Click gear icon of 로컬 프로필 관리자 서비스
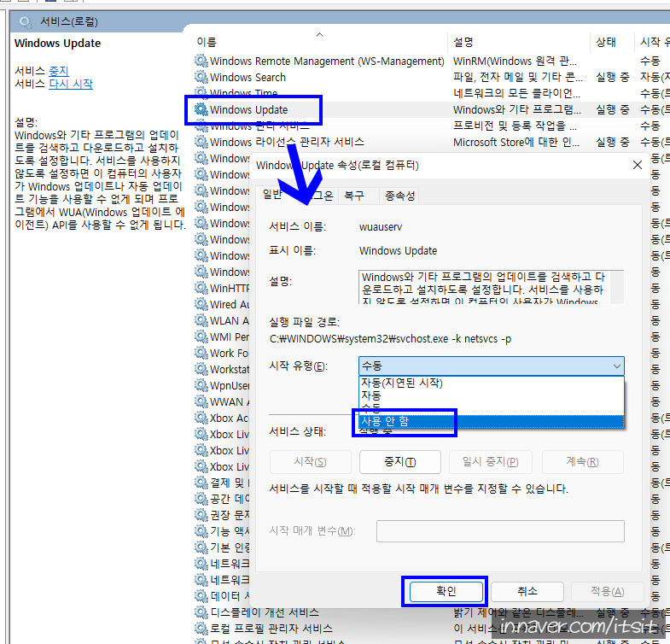Image resolution: width=670 pixels, height=644 pixels. click(x=201, y=628)
